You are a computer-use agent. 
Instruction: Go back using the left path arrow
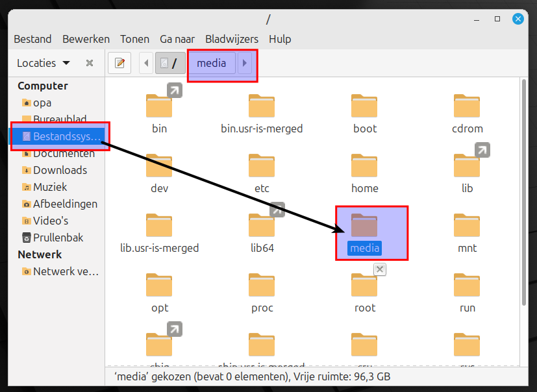(146, 63)
